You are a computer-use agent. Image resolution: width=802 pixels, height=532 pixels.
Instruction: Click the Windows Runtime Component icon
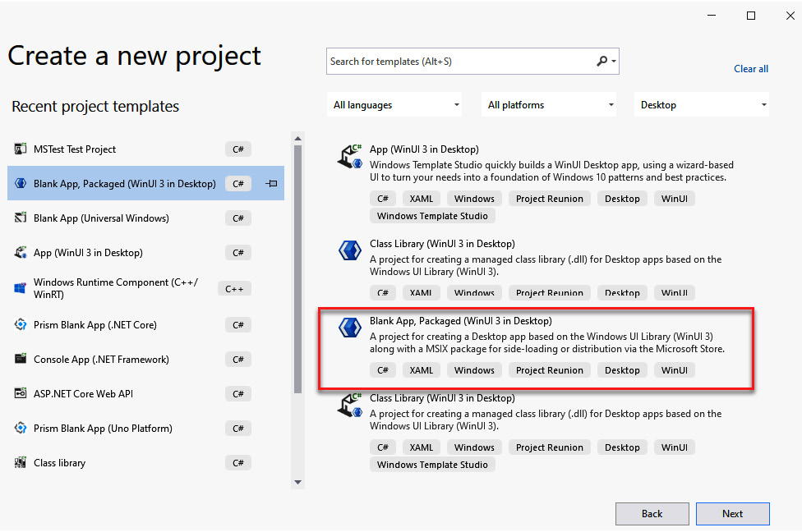pos(21,288)
